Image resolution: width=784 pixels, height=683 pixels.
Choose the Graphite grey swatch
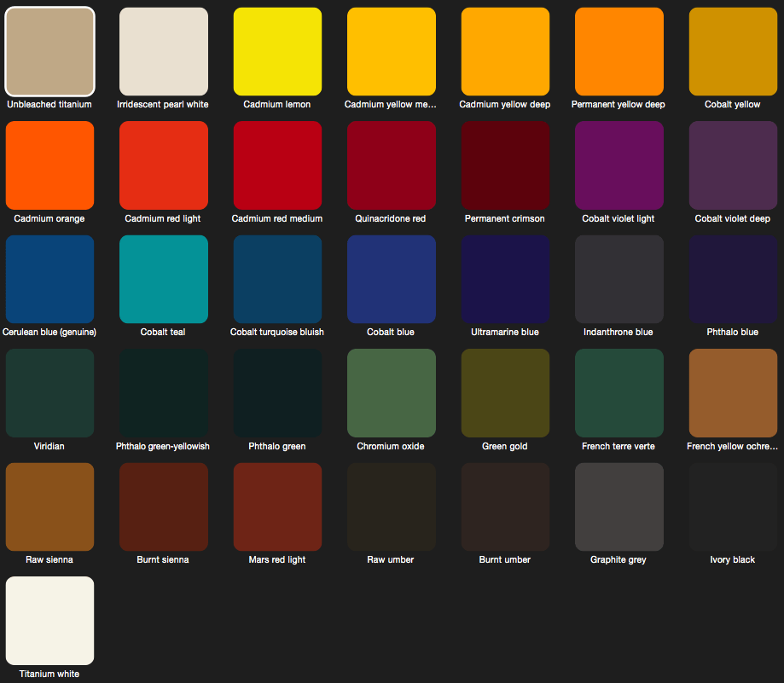[619, 506]
